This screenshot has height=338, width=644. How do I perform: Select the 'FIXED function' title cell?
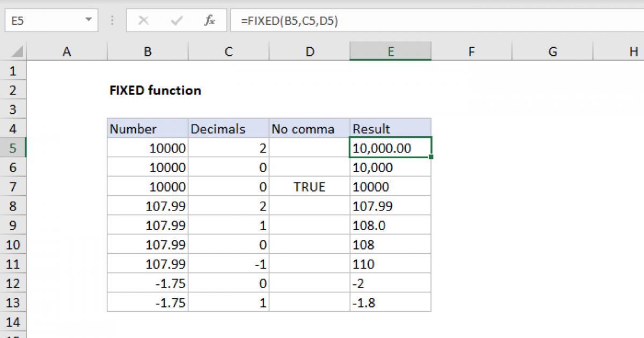[155, 90]
